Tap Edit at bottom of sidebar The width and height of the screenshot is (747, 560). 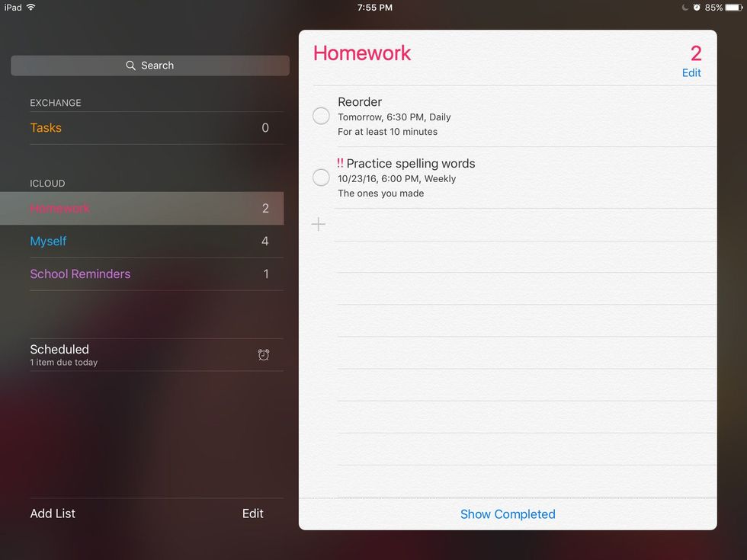tap(252, 514)
